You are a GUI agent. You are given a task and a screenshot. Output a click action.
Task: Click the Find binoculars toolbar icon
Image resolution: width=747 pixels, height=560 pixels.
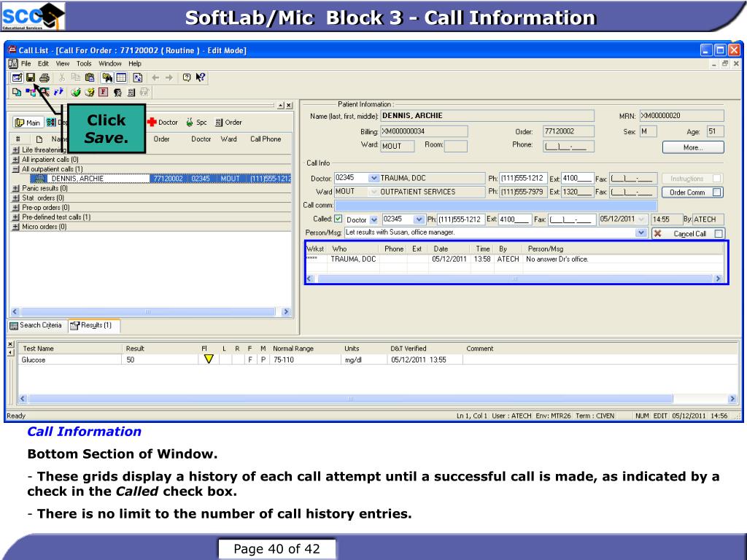coord(108,77)
